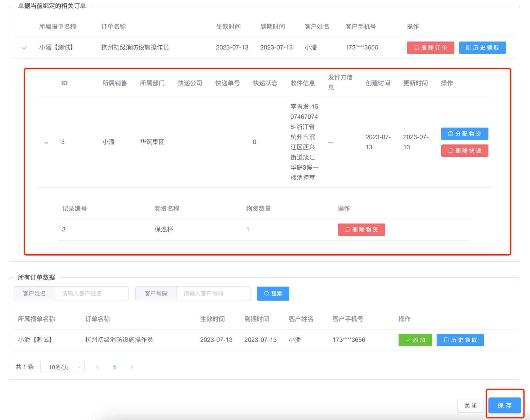Click the 物资名称 column header
The height and width of the screenshot is (420, 530).
(x=167, y=209)
